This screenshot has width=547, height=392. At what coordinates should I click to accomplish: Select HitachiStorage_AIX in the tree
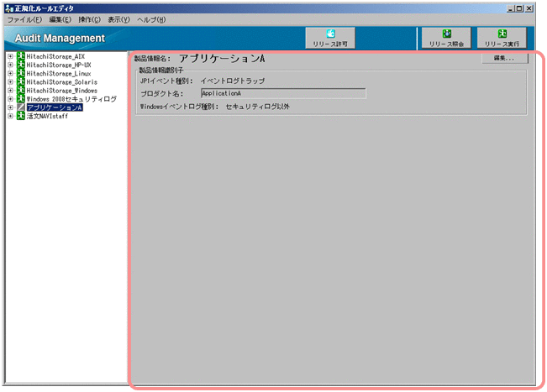tap(55, 56)
